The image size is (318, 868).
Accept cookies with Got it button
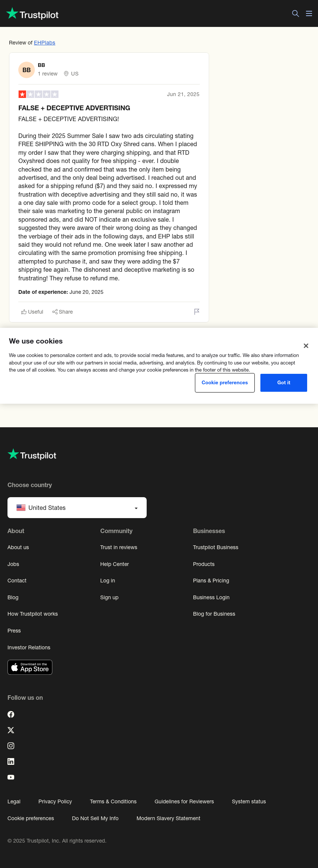pyautogui.click(x=284, y=383)
